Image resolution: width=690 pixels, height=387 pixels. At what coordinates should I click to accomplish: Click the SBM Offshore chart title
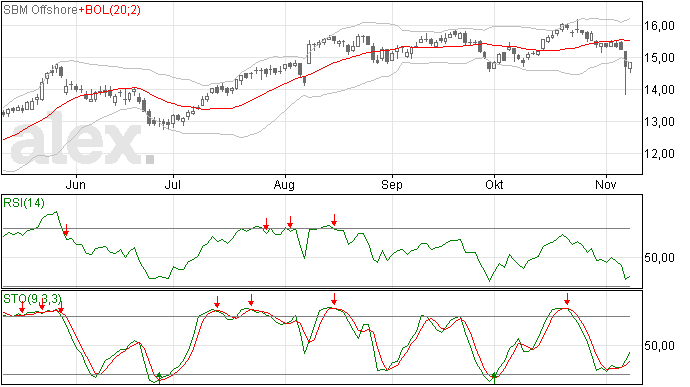(x=40, y=10)
